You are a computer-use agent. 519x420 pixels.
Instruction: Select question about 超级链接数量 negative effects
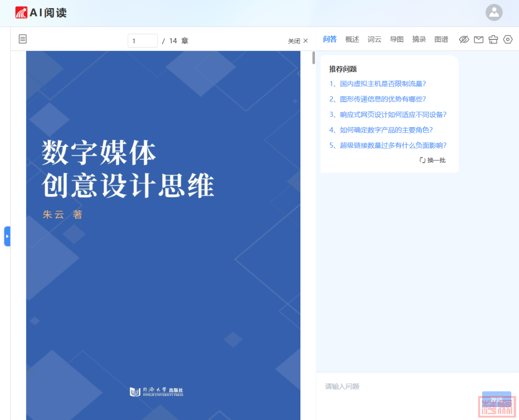[388, 145]
